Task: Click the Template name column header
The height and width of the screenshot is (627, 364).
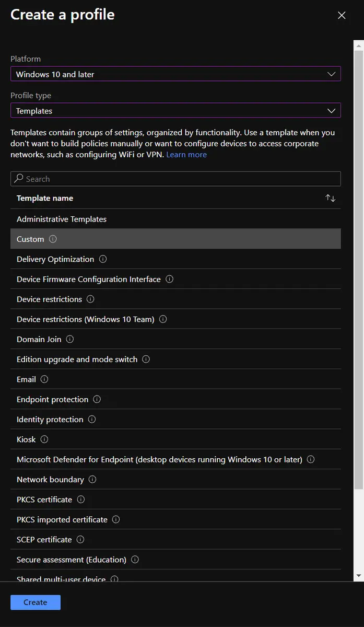Action: [x=45, y=198]
